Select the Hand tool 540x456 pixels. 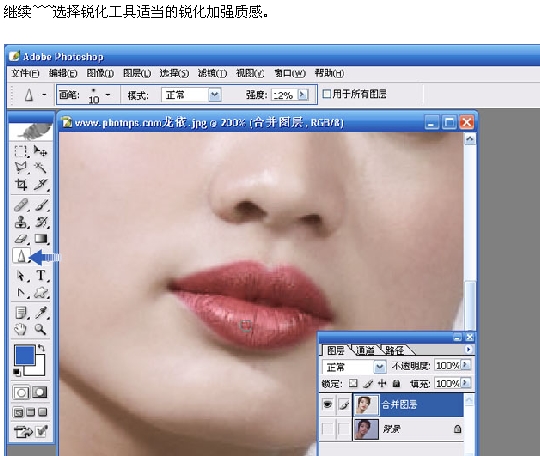coord(21,330)
